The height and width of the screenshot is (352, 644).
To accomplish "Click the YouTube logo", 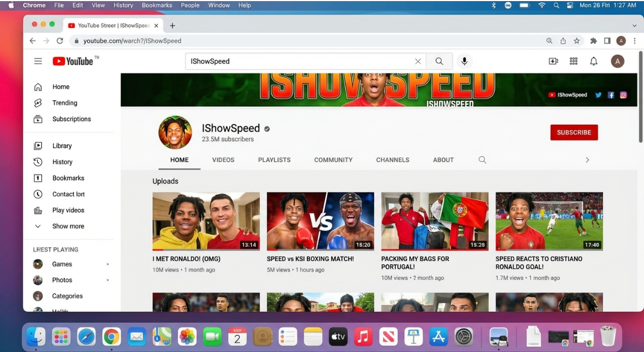I will [73, 61].
